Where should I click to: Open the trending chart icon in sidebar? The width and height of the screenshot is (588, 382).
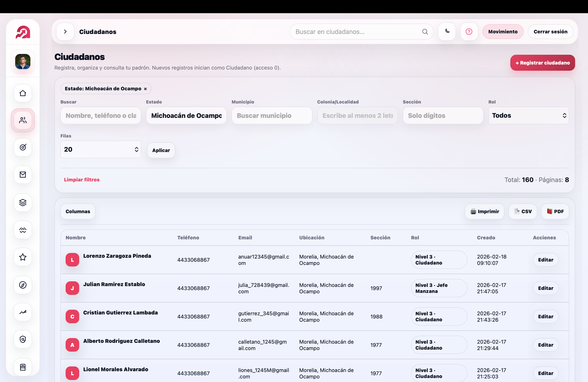coord(23,312)
